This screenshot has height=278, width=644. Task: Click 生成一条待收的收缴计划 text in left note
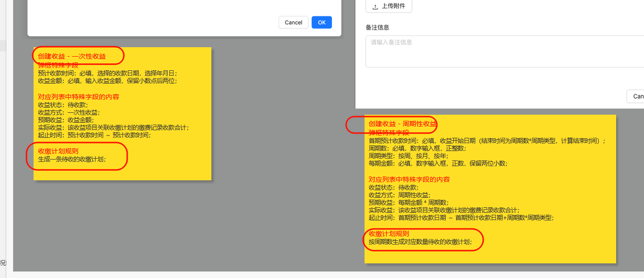pyautogui.click(x=72, y=160)
